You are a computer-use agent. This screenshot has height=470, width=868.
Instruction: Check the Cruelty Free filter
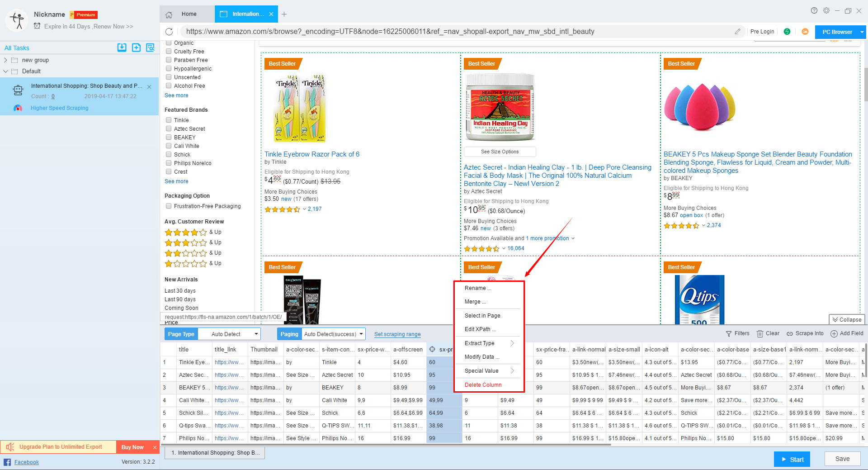[169, 51]
